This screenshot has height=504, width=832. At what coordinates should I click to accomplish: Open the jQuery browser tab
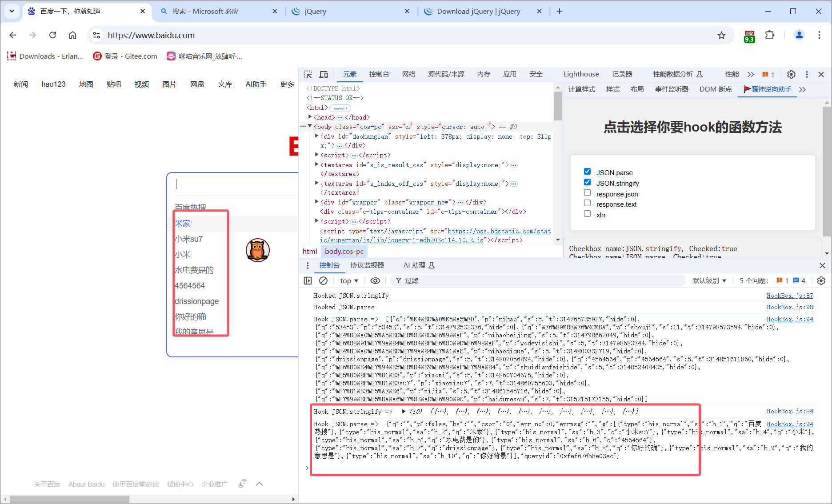(x=351, y=11)
